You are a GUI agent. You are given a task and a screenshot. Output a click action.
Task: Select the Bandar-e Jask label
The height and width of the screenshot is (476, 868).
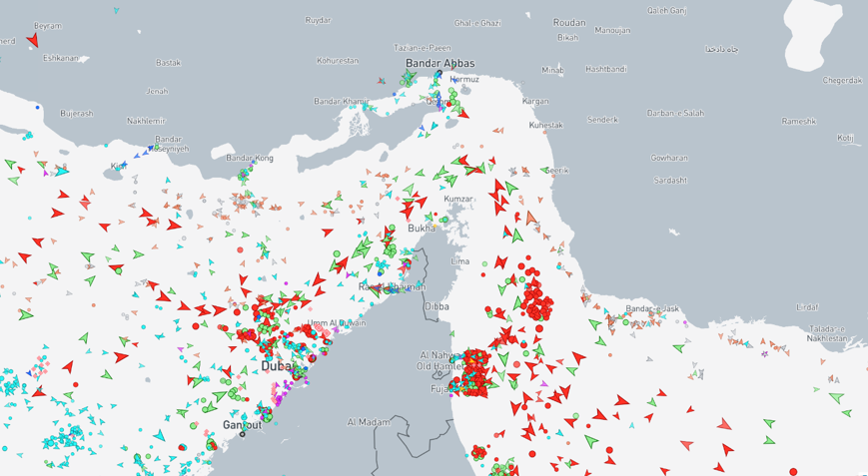click(x=651, y=308)
